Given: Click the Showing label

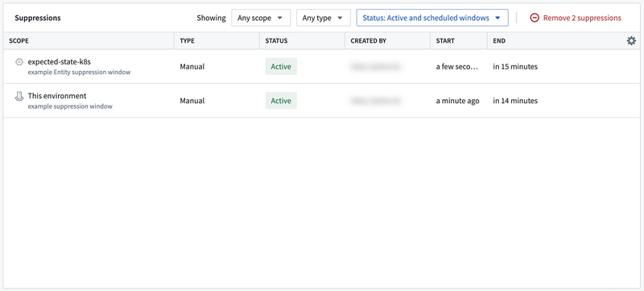Looking at the screenshot, I should coord(211,18).
